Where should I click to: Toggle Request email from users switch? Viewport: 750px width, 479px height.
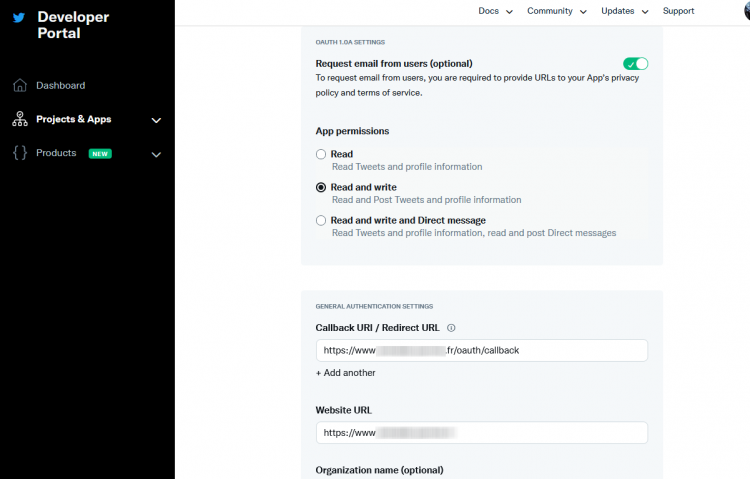(635, 64)
